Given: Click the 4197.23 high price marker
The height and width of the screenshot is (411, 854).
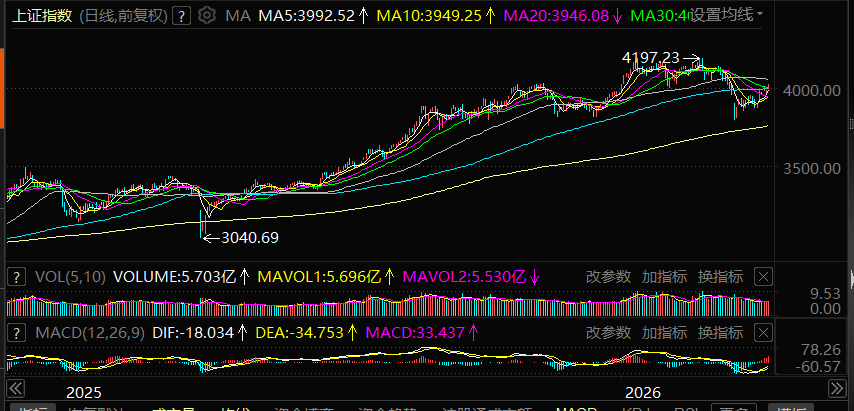Looking at the screenshot, I should pos(650,58).
